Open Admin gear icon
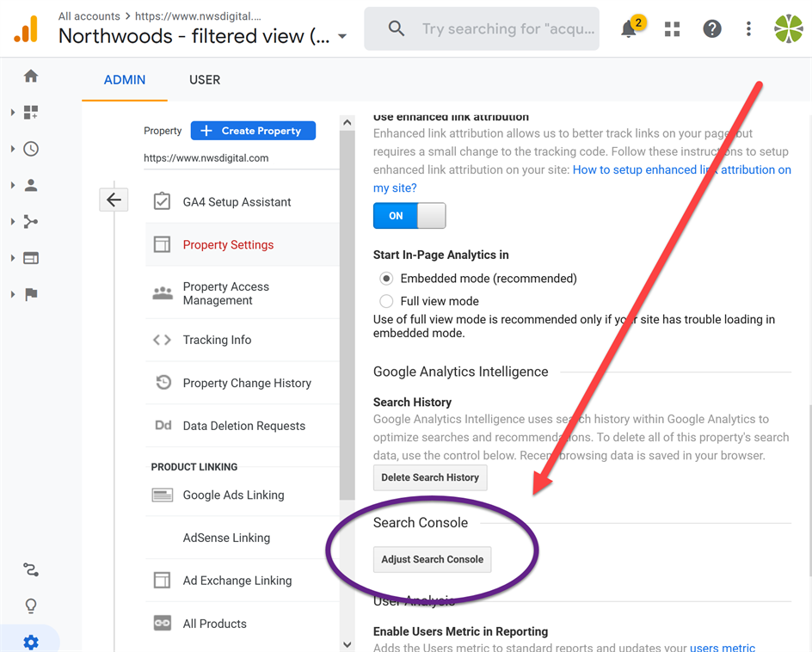Viewport: 812px width, 652px height. pos(31,643)
